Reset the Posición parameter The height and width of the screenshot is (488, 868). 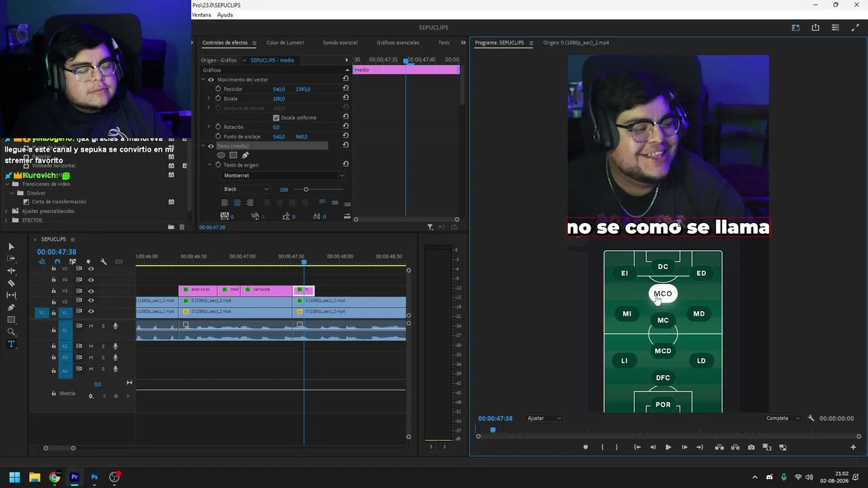[346, 89]
